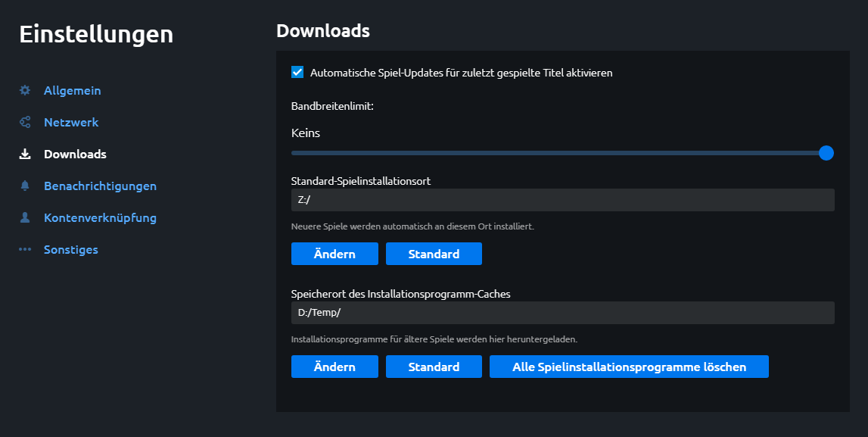This screenshot has width=868, height=437.
Task: Show the Sonstiges settings
Action: click(71, 250)
